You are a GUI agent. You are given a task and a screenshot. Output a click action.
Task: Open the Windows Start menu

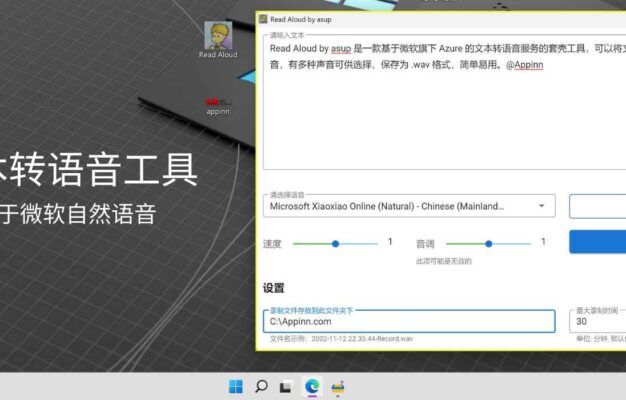(x=235, y=386)
